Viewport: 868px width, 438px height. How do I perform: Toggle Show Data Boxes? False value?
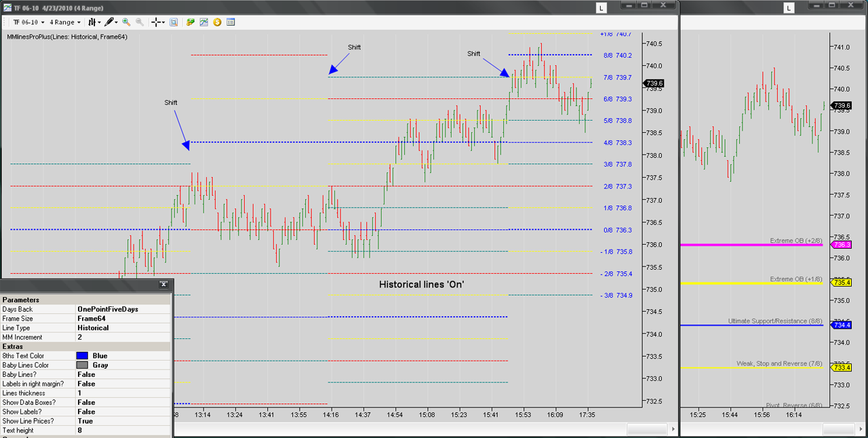click(x=123, y=403)
